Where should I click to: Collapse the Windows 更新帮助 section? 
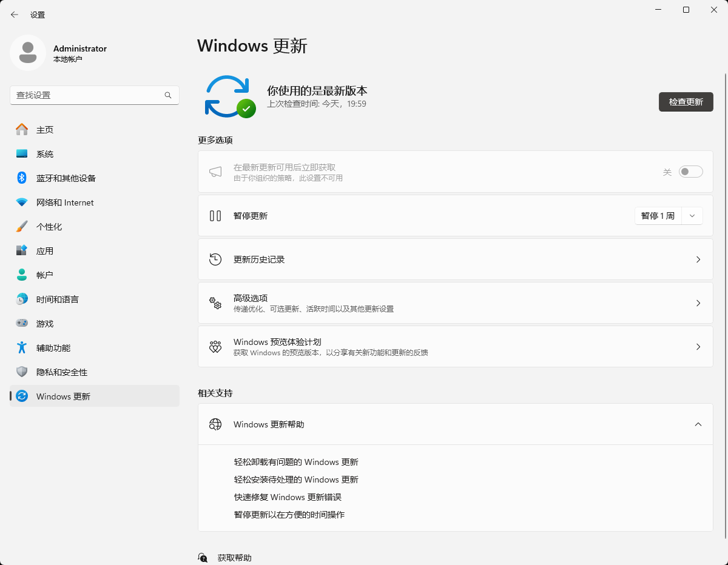click(698, 424)
